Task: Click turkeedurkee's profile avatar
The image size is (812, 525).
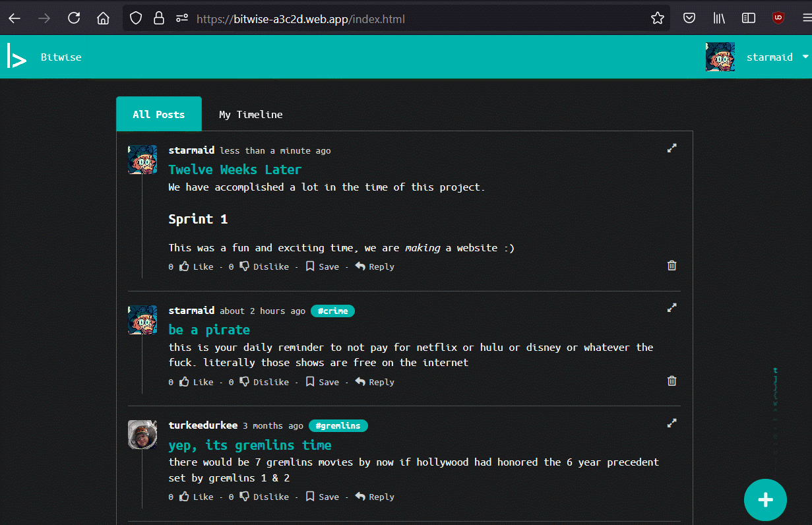Action: pyautogui.click(x=142, y=434)
